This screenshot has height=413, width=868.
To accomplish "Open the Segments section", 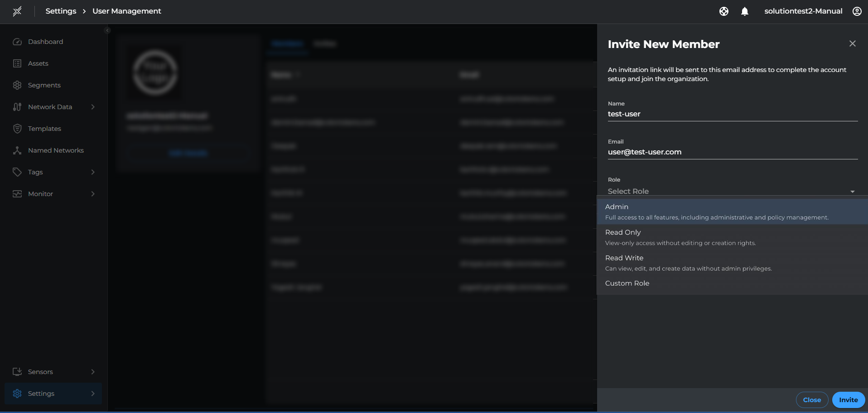I will click(x=44, y=85).
